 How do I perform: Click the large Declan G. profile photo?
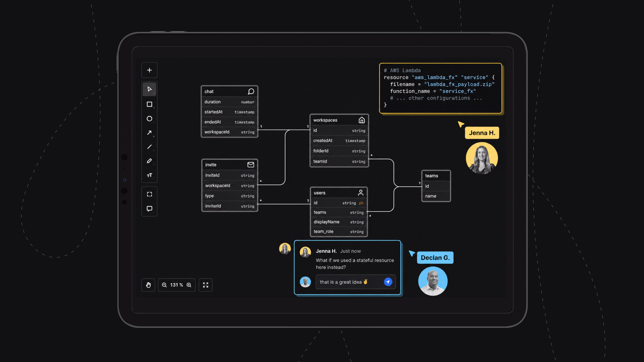[x=433, y=281]
